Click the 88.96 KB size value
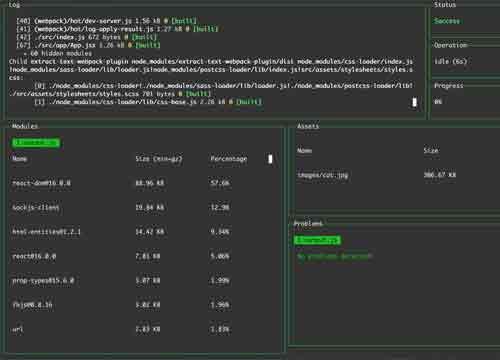Viewport: 500px width, 360px height. [x=150, y=183]
